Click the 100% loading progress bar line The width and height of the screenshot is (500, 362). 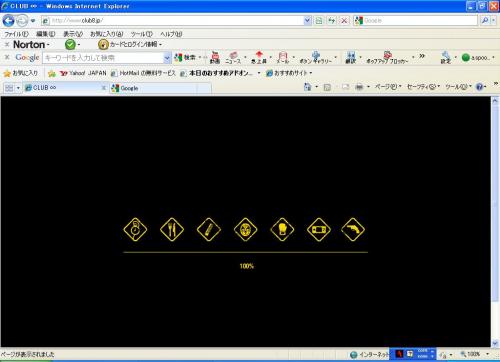(245, 252)
